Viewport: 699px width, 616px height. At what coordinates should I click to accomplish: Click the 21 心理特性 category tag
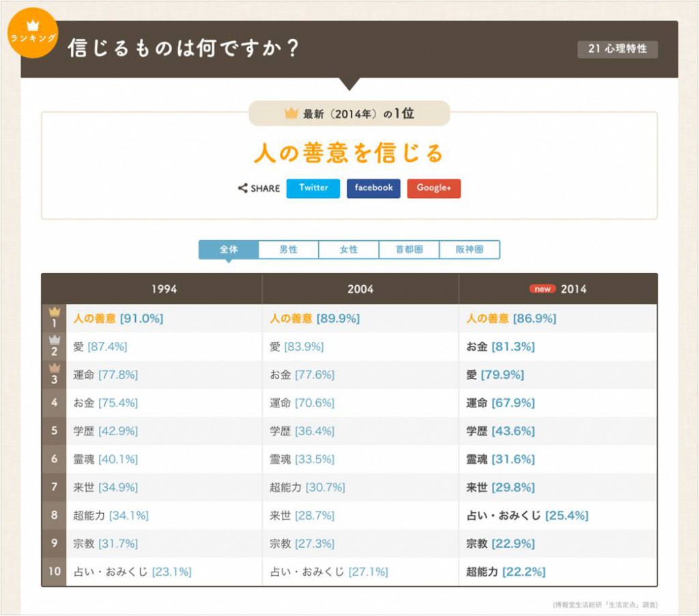coord(617,49)
